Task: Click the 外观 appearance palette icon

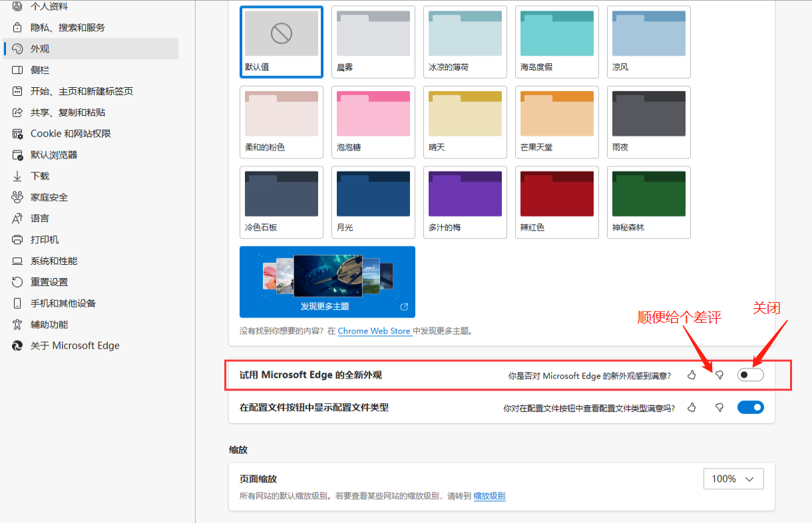Action: pos(17,49)
